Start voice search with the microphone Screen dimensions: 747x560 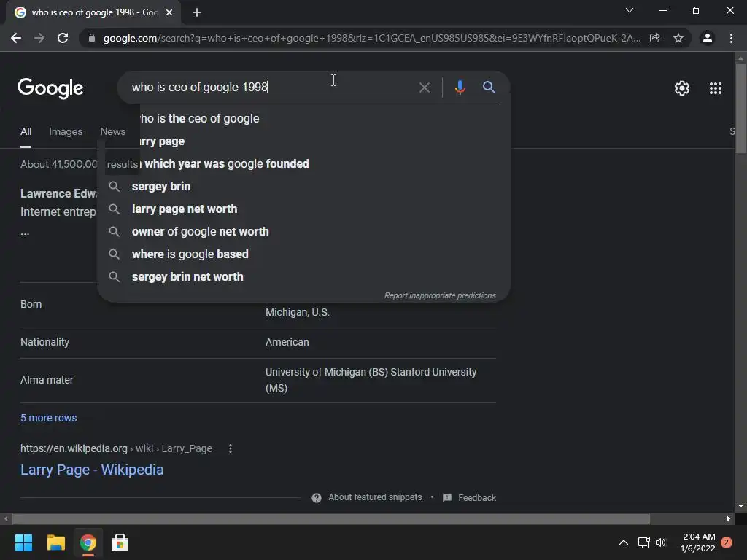[460, 87]
